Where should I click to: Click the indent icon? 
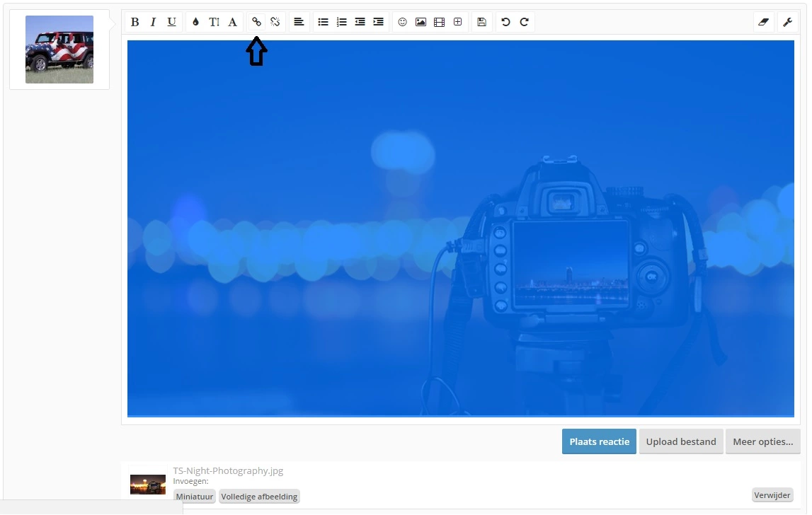(379, 22)
